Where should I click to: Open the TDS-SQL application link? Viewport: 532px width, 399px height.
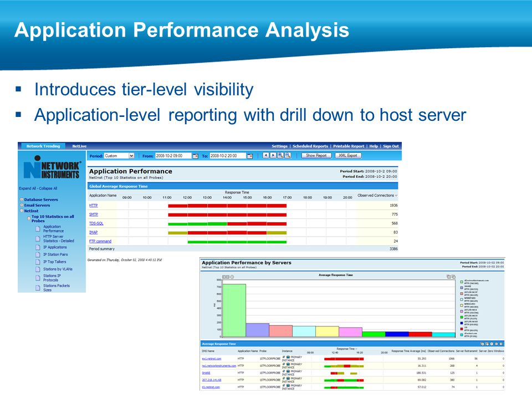coord(96,223)
